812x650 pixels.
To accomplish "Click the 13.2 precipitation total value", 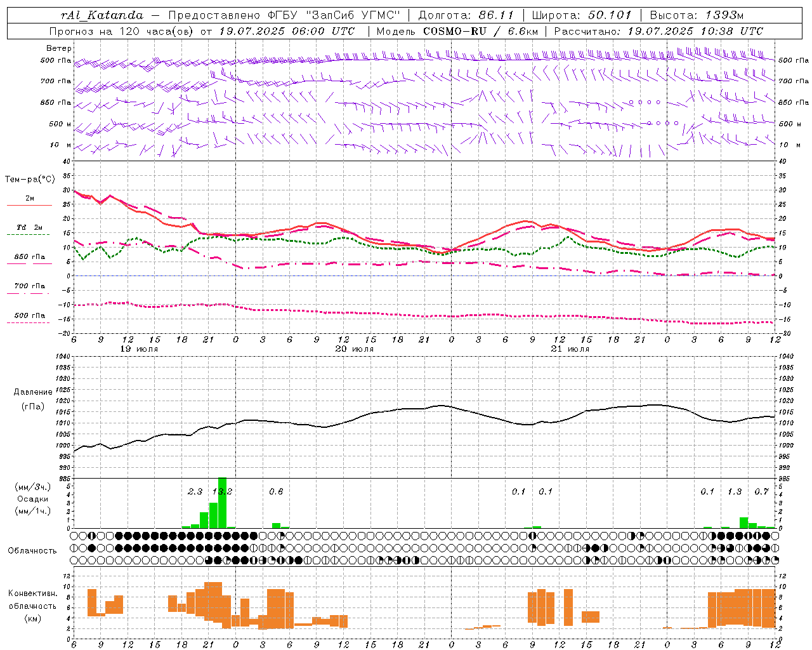I will point(222,491).
